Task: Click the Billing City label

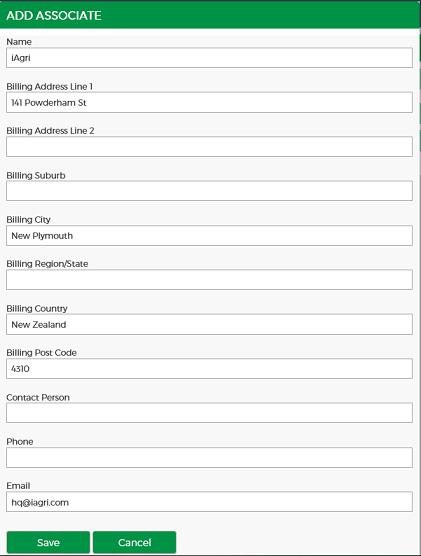Action: pos(28,219)
